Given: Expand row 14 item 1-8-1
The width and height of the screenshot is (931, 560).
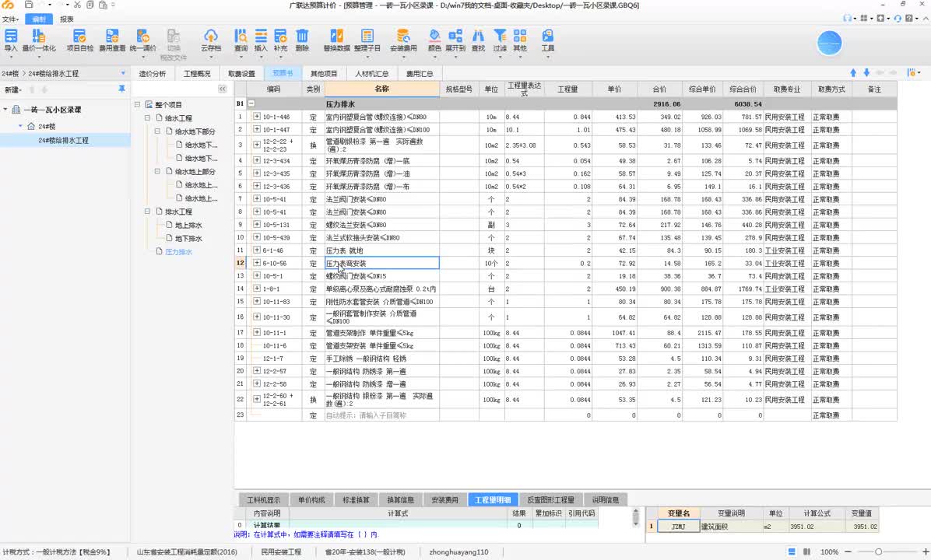Looking at the screenshot, I should coord(257,289).
